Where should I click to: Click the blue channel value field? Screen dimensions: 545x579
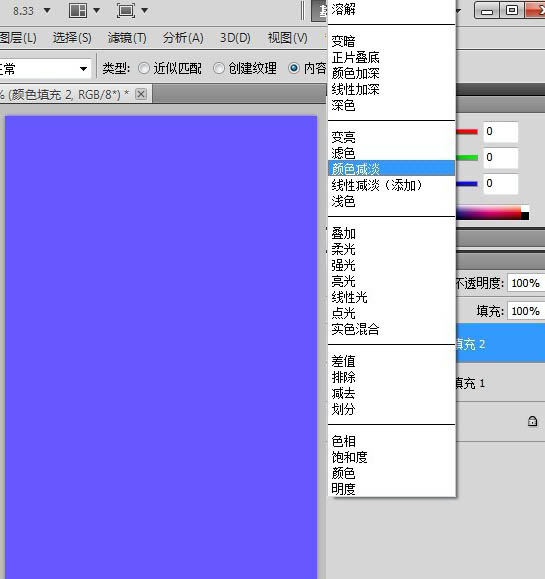pyautogui.click(x=500, y=184)
